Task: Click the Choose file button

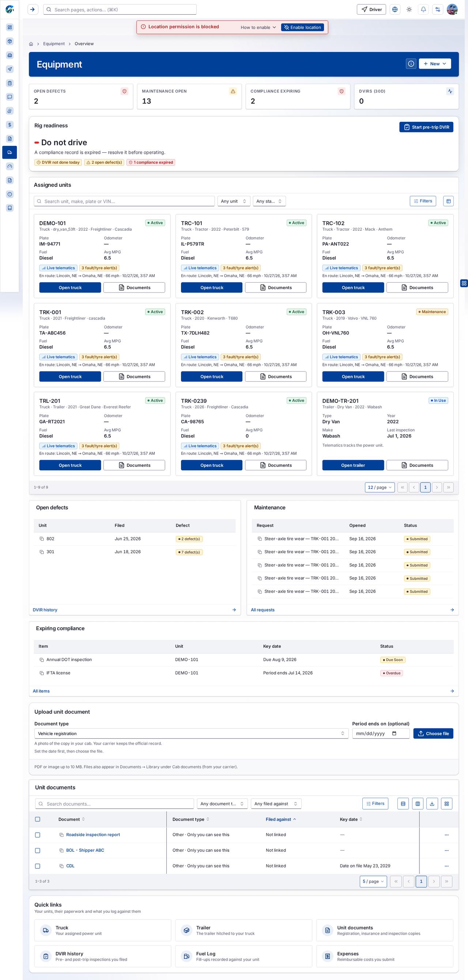Action: pos(433,734)
